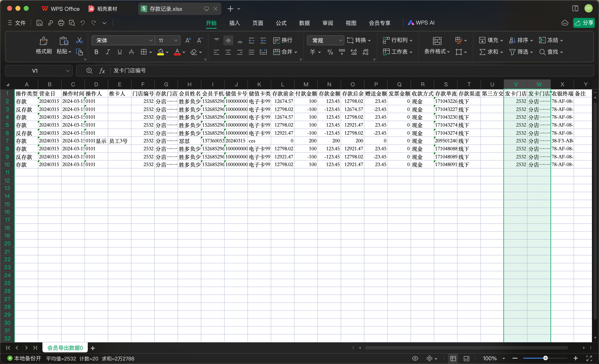
Task: Open the Formulas (公式) tab
Action: click(x=281, y=23)
